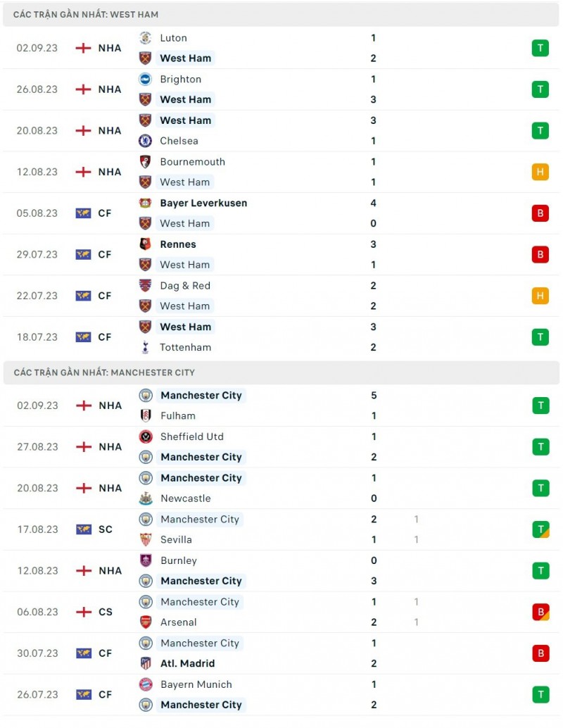
Task: Open the Bayern Munich team link
Action: 196,684
